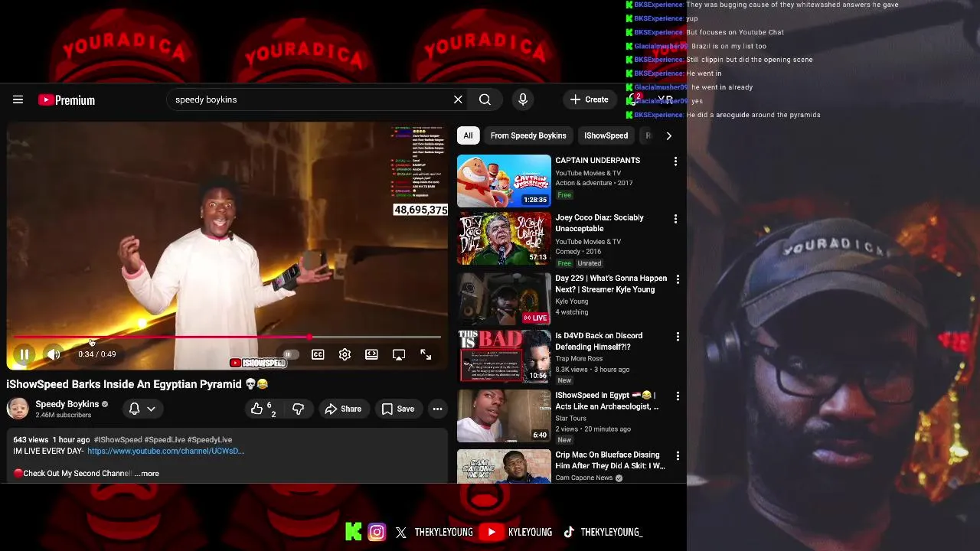Mute the video with the speaker icon
Viewport: 980px width, 551px height.
point(53,354)
